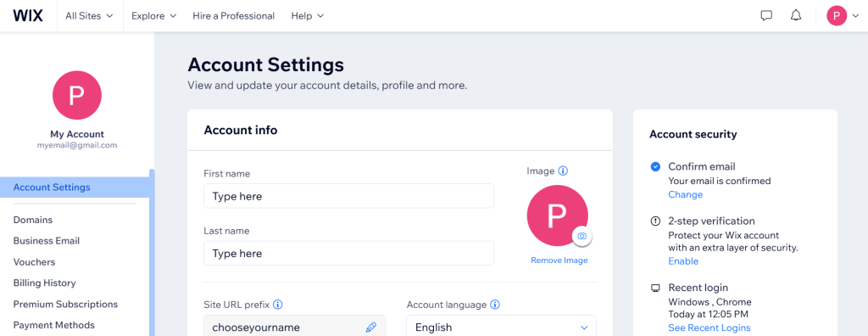The height and width of the screenshot is (336, 868).
Task: Edit site URL prefix with pencil icon
Action: [x=371, y=328]
